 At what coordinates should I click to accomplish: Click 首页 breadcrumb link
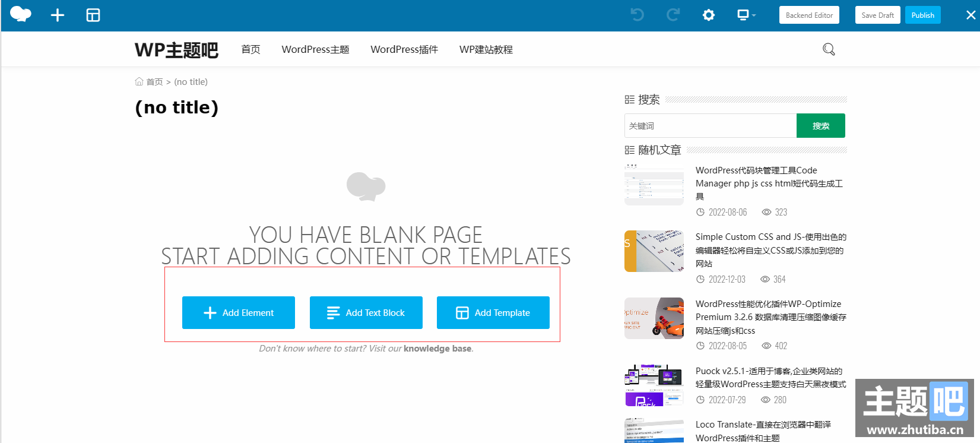point(154,82)
